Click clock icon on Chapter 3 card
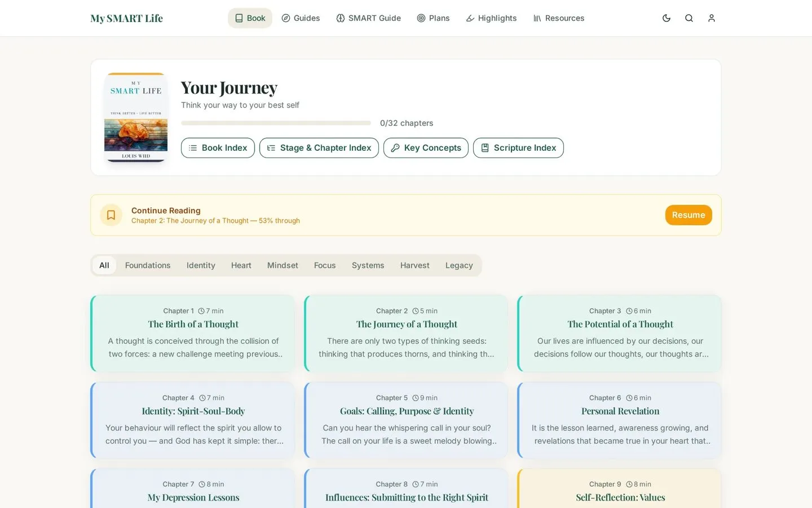The width and height of the screenshot is (812, 508). pos(629,311)
